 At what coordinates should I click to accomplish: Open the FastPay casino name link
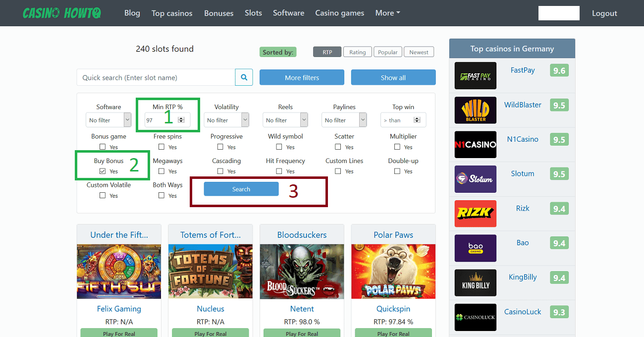coord(523,70)
